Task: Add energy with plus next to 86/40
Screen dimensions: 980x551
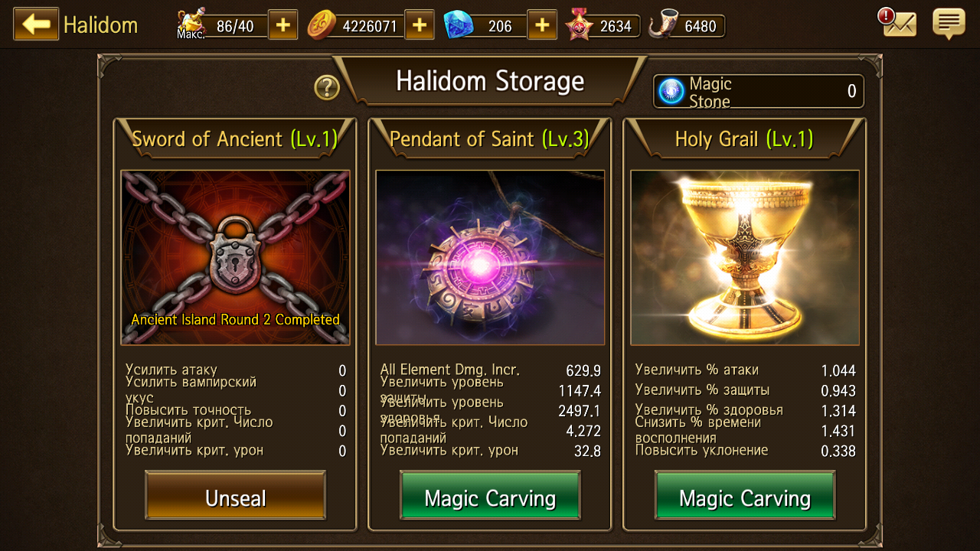Action: tap(283, 25)
